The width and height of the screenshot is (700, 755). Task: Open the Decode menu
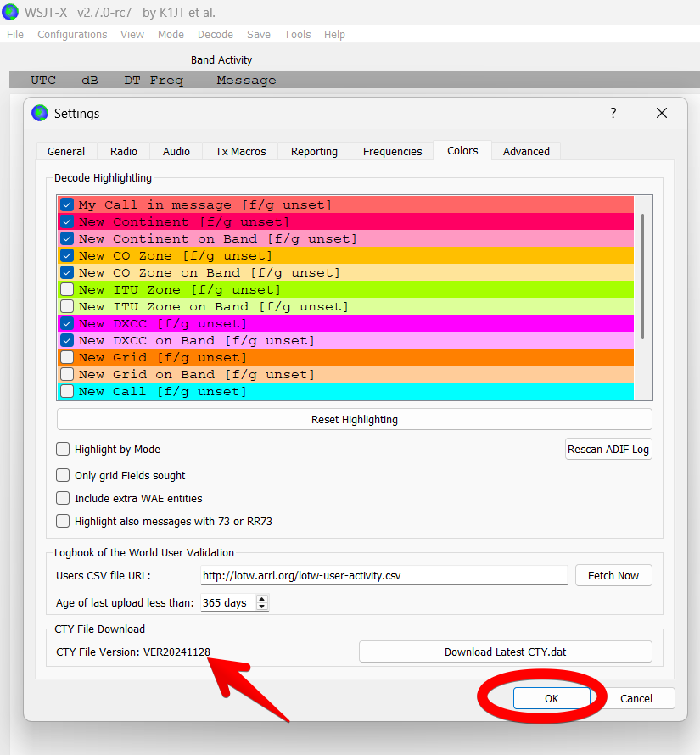click(x=216, y=35)
